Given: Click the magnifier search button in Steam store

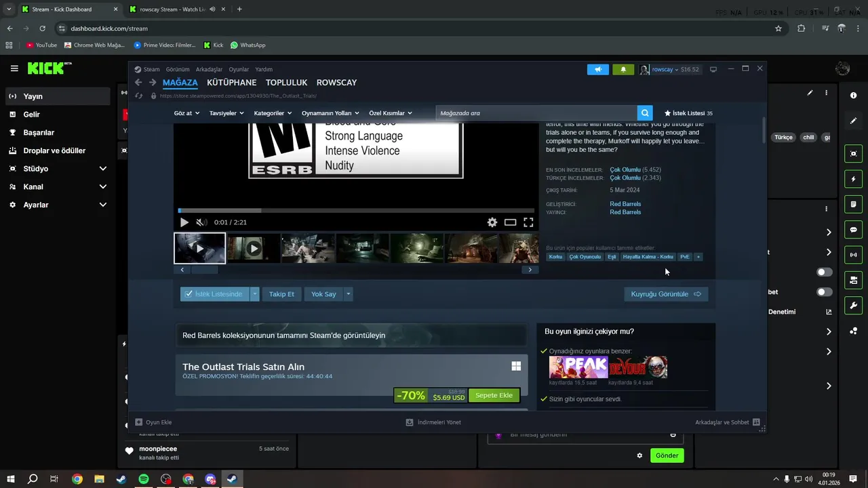Looking at the screenshot, I should [x=645, y=113].
